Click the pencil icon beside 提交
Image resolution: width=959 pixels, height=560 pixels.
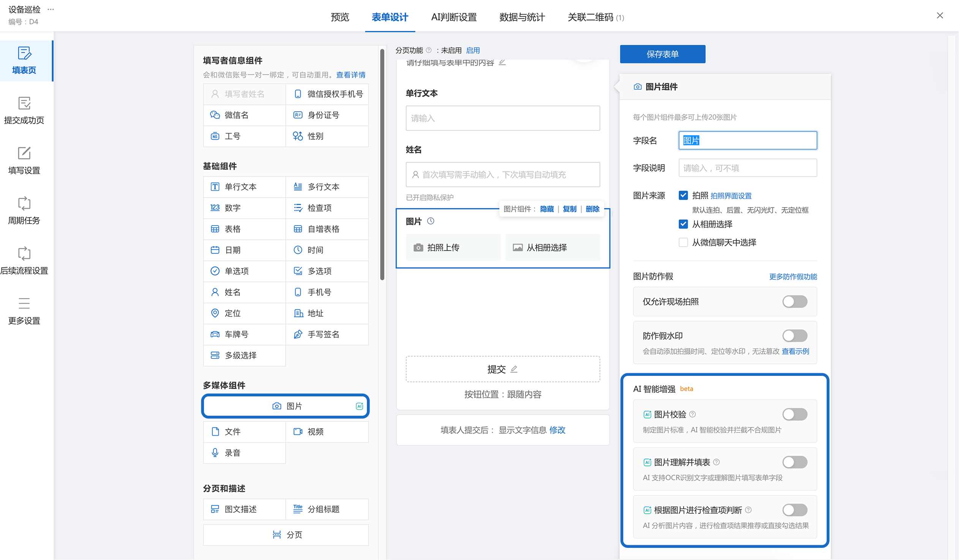[514, 369]
